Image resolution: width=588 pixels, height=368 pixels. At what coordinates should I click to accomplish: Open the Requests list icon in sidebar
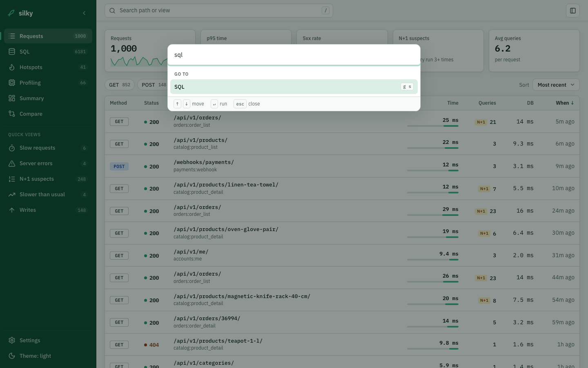[x=12, y=36]
